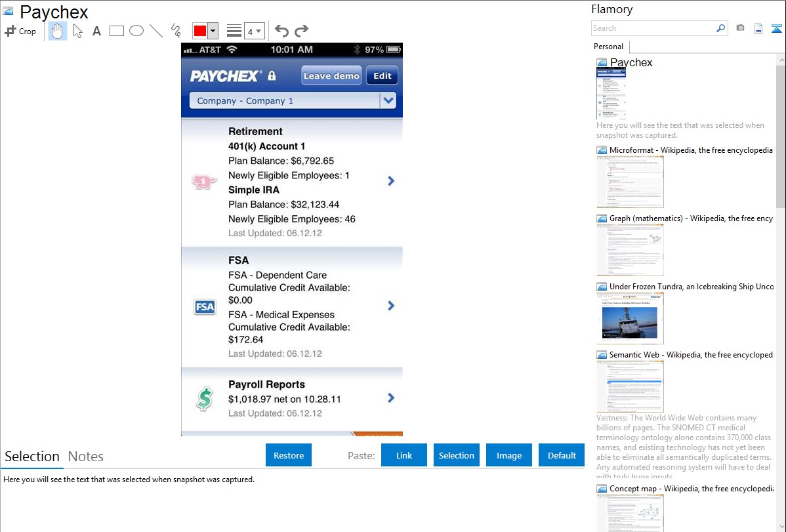Paste as Image button
Viewport: 786px width, 532px height.
coord(508,455)
